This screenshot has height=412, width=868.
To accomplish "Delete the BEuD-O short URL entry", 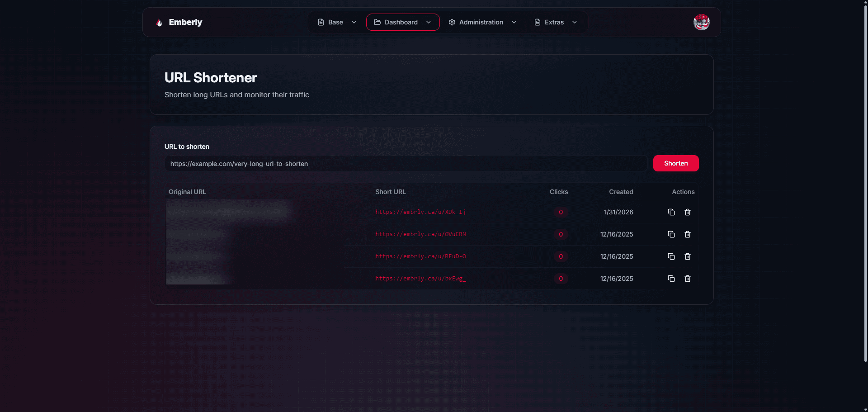I will click(x=688, y=256).
